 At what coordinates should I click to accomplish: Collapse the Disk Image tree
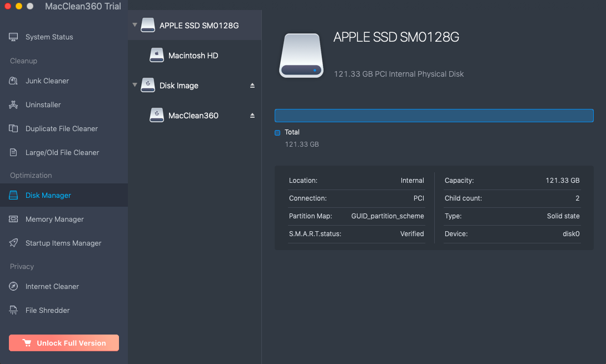pos(135,84)
